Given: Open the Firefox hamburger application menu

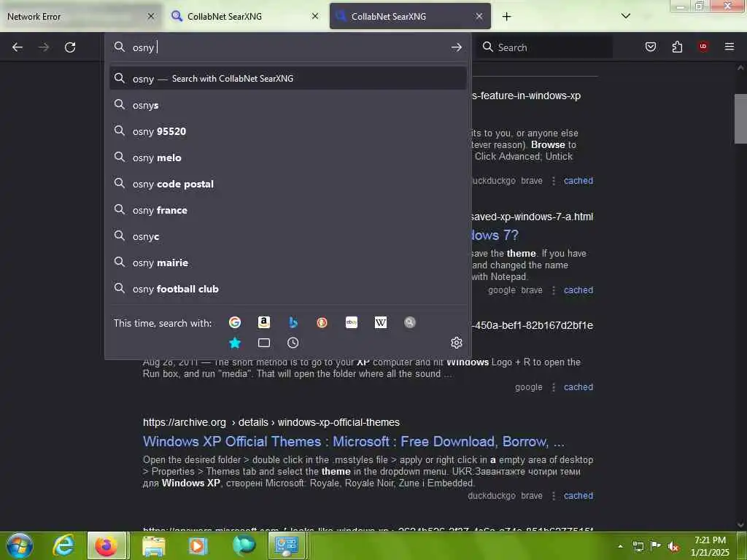Looking at the screenshot, I should pos(729,47).
